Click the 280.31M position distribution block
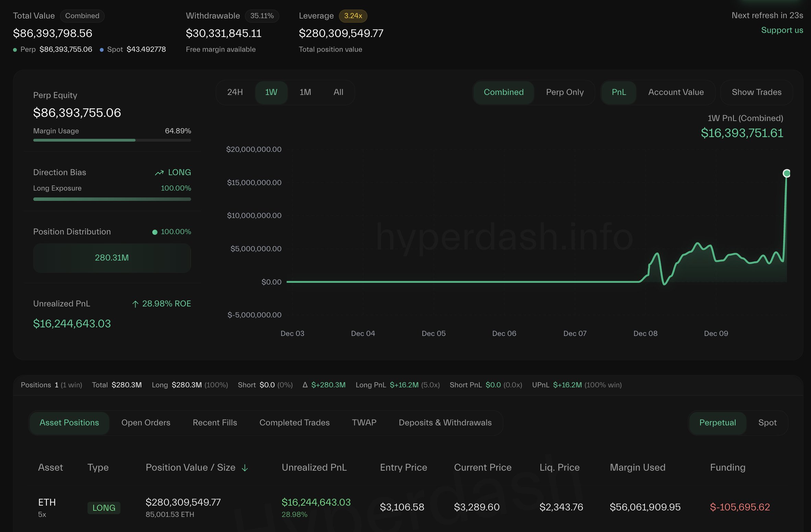This screenshot has width=811, height=532. pos(112,258)
